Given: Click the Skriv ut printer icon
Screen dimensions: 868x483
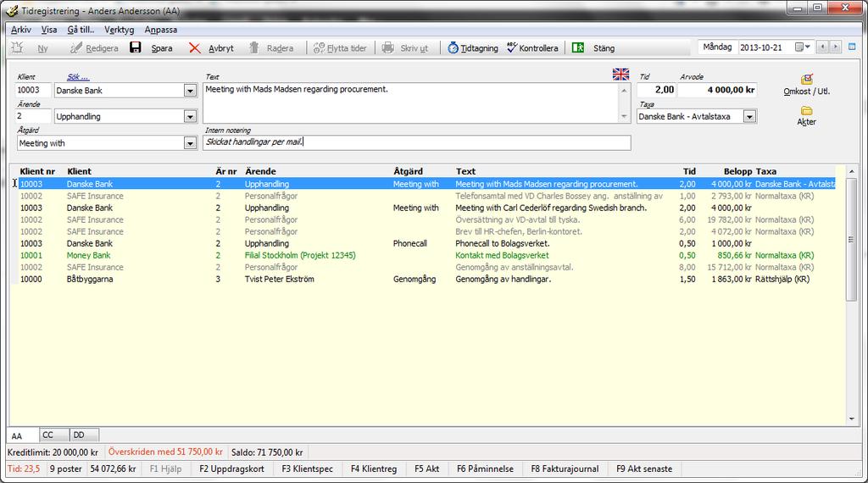Looking at the screenshot, I should click(x=388, y=47).
